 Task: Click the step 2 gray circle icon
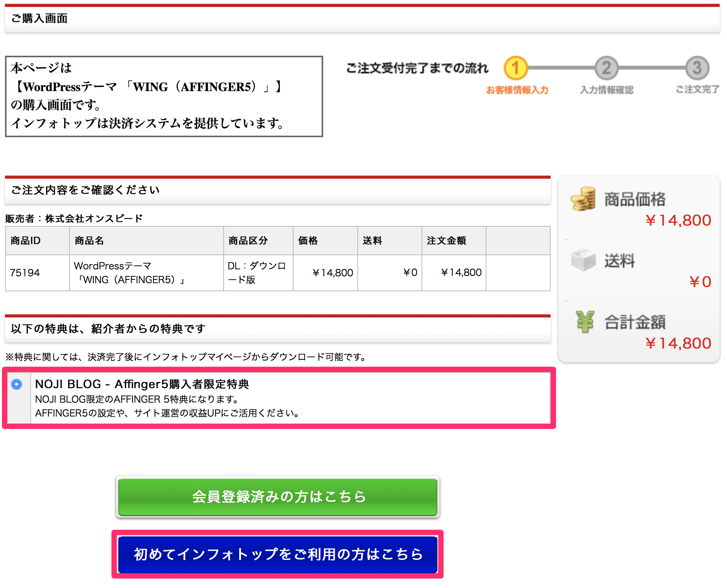pos(606,68)
